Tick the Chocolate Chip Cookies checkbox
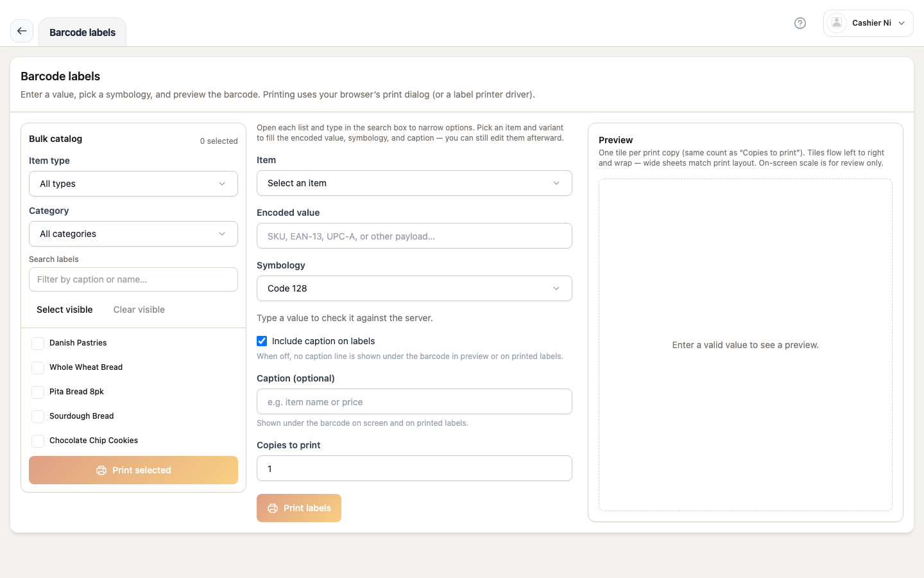This screenshot has height=578, width=924. point(38,441)
